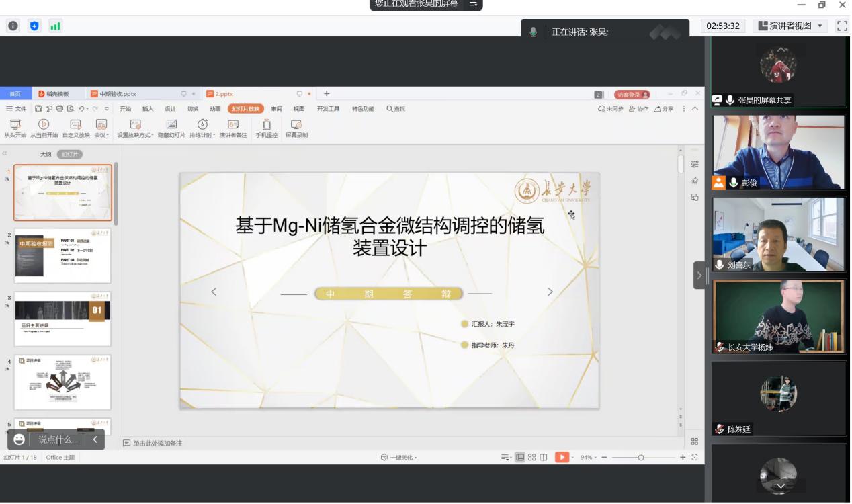Select slide 3 thumbnail 项目主要进展
This screenshot has height=504, width=852.
pos(62,319)
